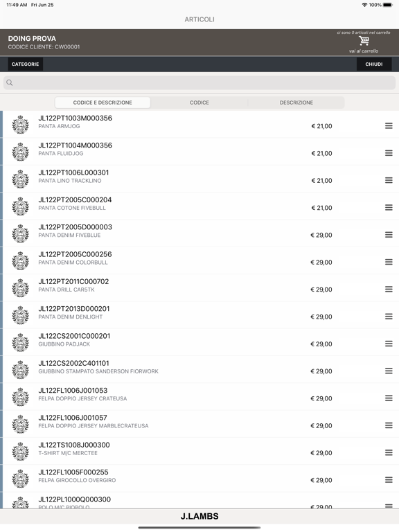This screenshot has height=532, width=399.
Task: Select article code JL122PT2005D000003
Action: [75, 227]
